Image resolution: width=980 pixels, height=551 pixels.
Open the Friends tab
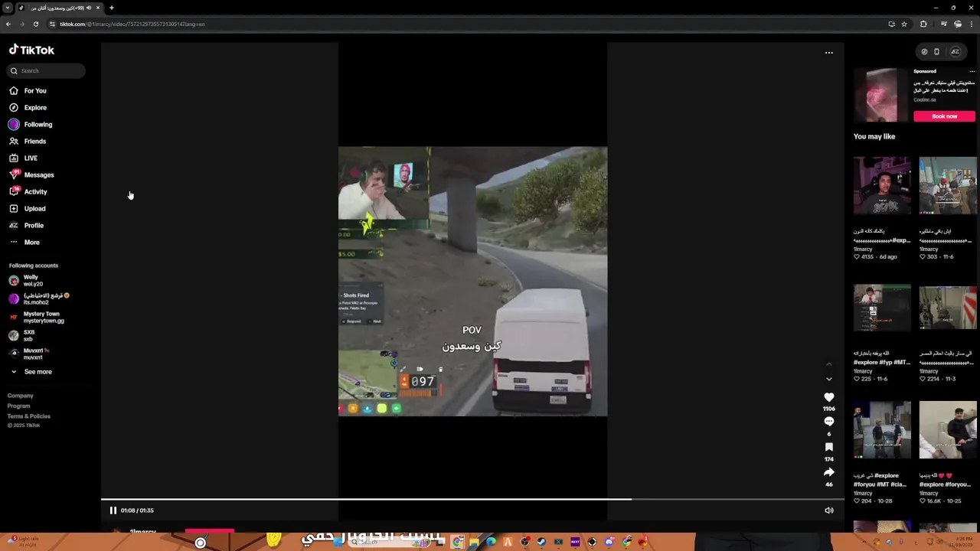tap(34, 142)
